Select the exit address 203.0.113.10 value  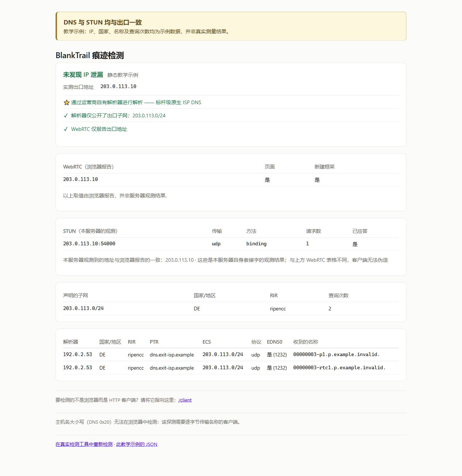coord(118,87)
